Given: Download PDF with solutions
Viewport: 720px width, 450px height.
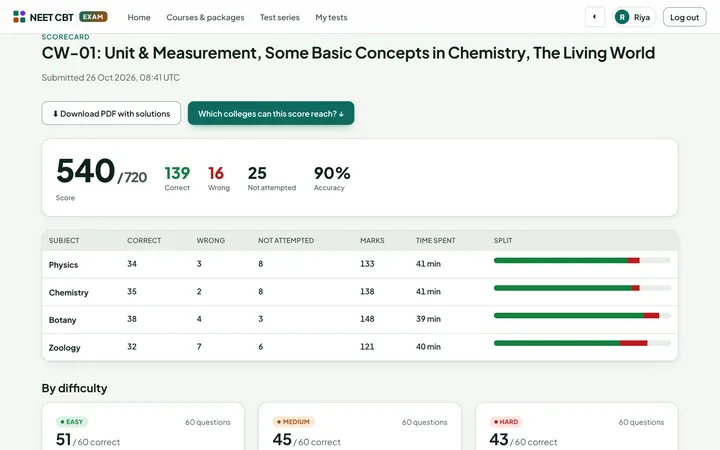Looking at the screenshot, I should [111, 113].
